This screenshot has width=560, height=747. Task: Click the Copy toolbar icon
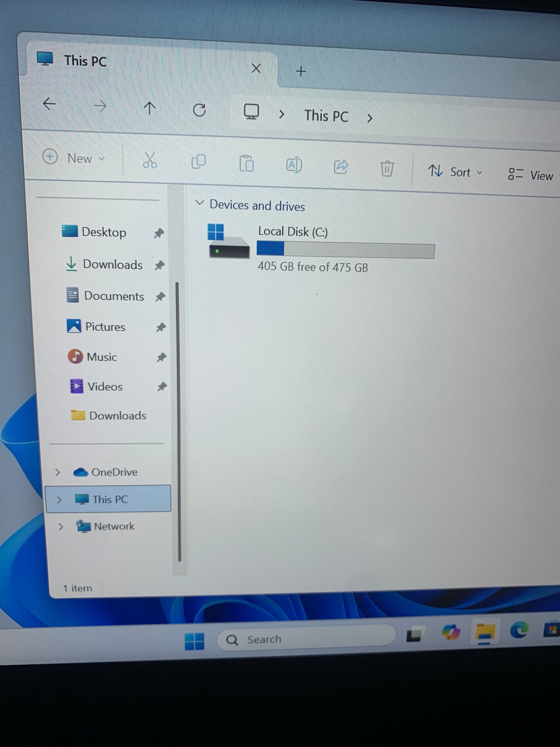(x=199, y=161)
